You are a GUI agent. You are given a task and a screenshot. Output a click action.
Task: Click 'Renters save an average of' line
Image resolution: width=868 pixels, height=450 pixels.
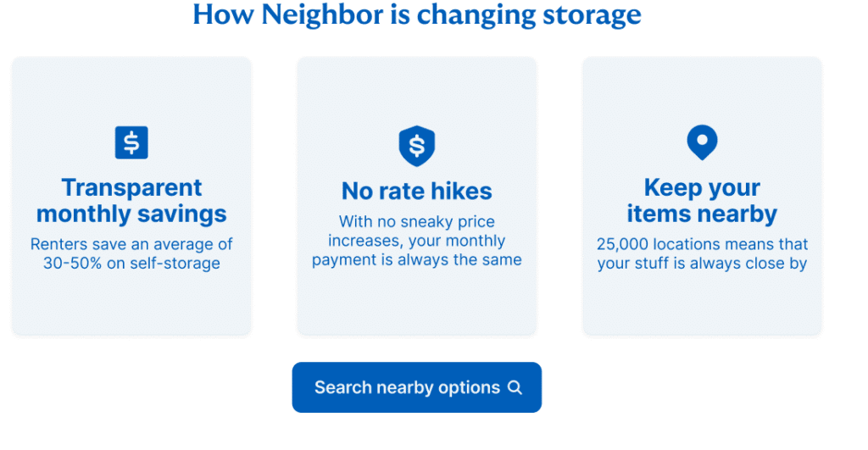(131, 244)
